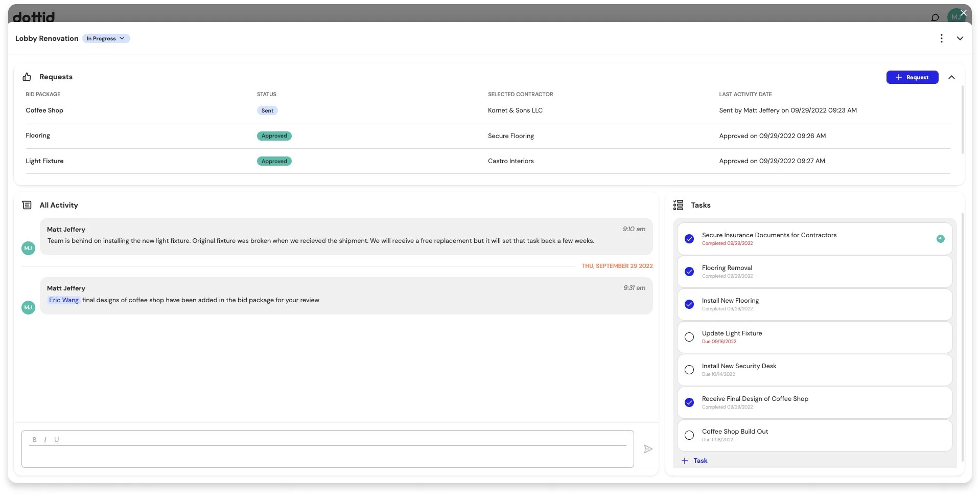Screen dimensions: 980x495
Task: Create a new Request
Action: pyautogui.click(x=912, y=77)
